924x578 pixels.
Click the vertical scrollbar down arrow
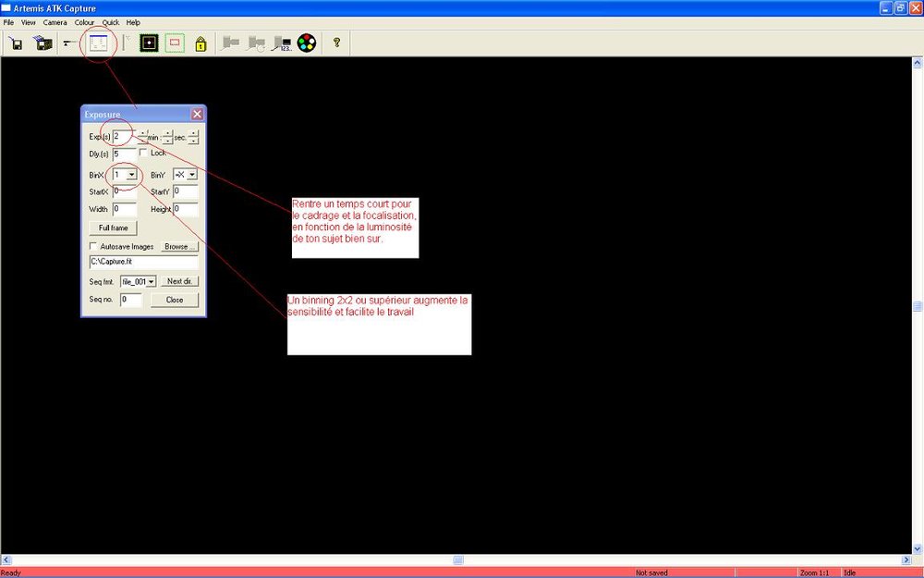coord(918,549)
